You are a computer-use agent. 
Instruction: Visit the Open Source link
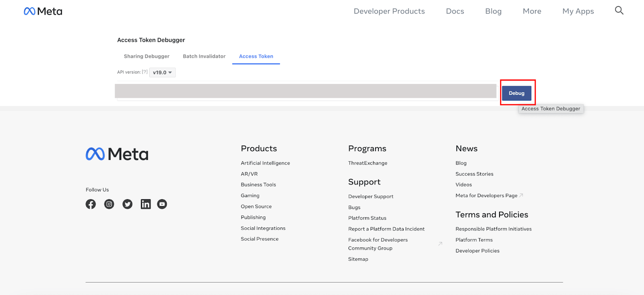(256, 206)
